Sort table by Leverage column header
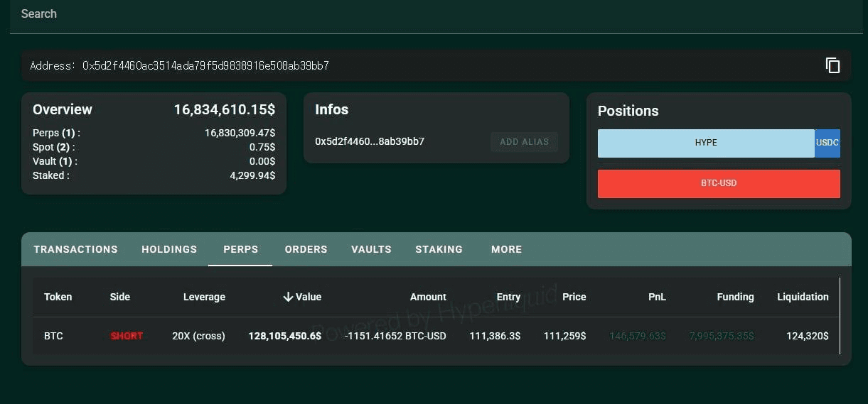The width and height of the screenshot is (868, 404). pyautogui.click(x=204, y=297)
